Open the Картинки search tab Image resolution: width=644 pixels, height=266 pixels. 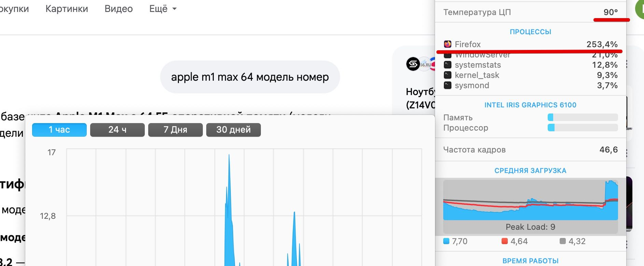67,9
